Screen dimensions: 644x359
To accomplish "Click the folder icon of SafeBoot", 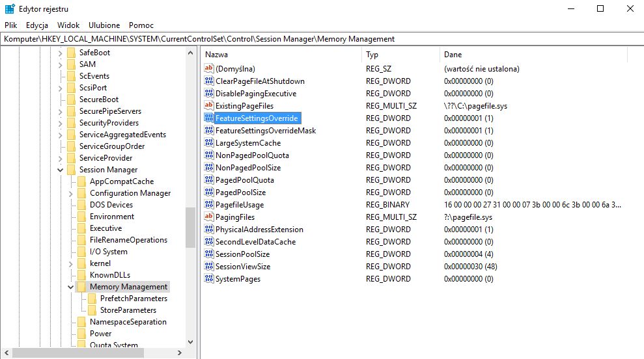I will 71,53.
